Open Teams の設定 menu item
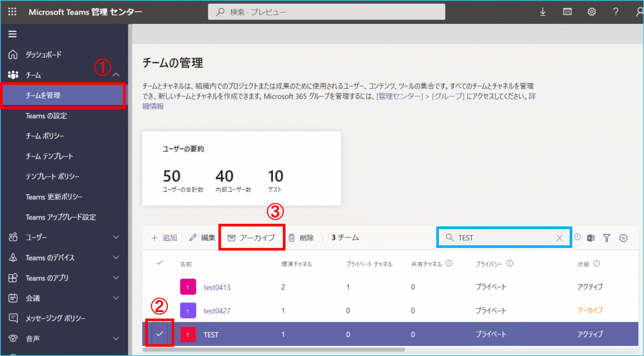The width and height of the screenshot is (644, 356). click(x=46, y=116)
